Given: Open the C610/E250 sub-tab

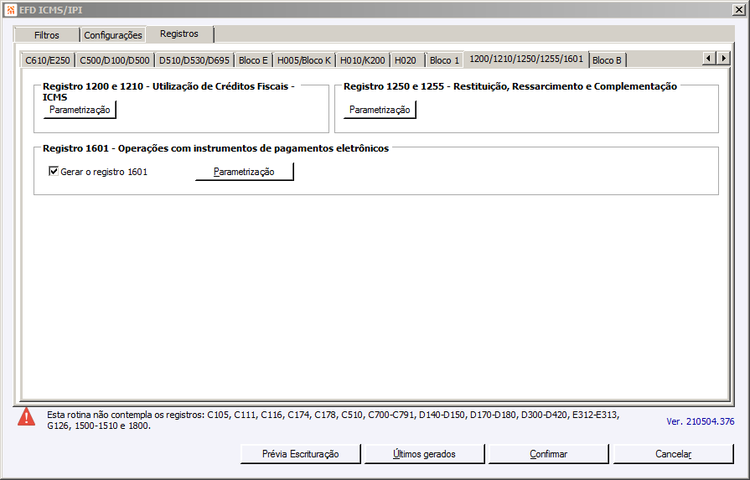Looking at the screenshot, I should click(x=47, y=60).
